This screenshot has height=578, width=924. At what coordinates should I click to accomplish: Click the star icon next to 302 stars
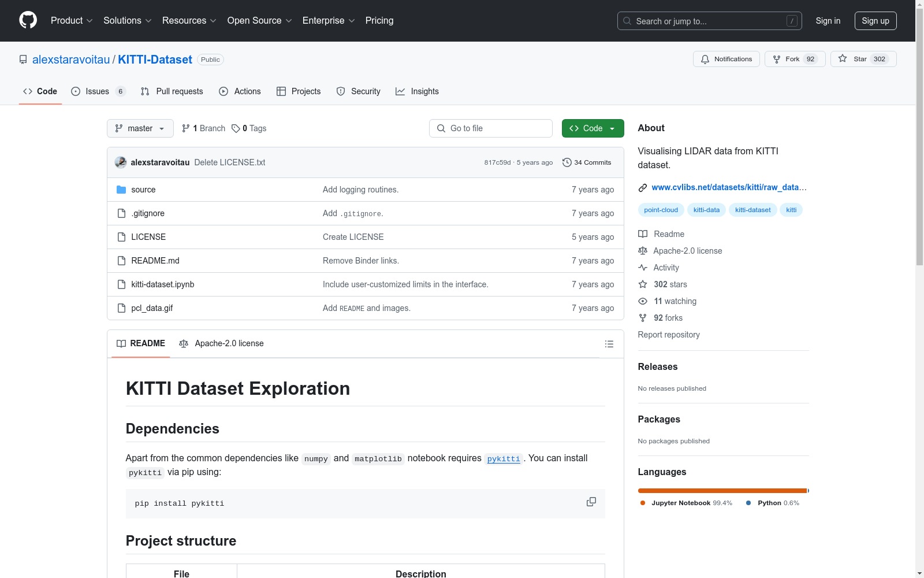tap(643, 284)
